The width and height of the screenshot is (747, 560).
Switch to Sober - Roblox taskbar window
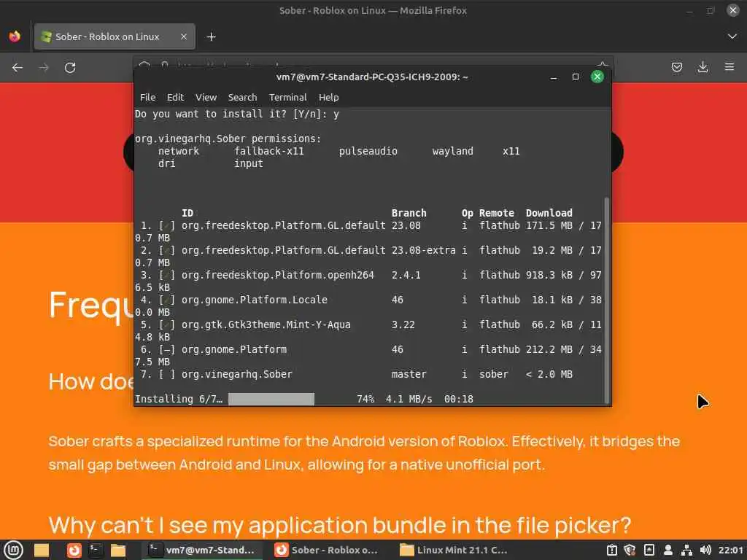[x=327, y=550]
